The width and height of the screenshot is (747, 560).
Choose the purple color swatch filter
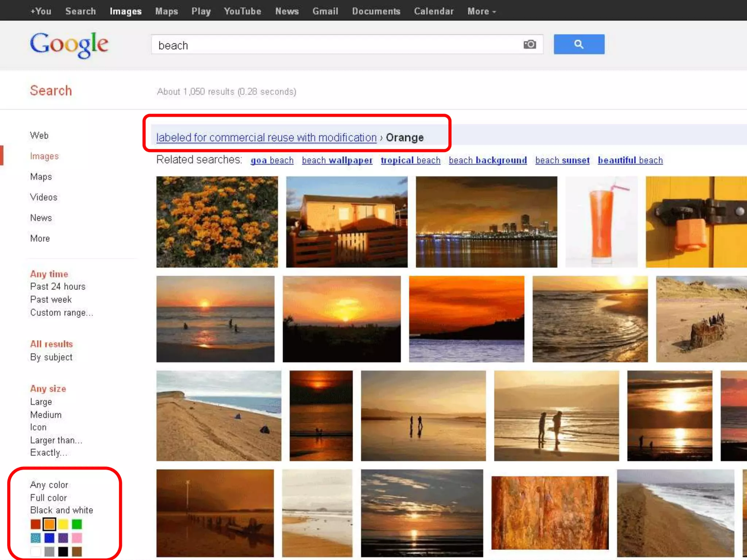point(63,538)
